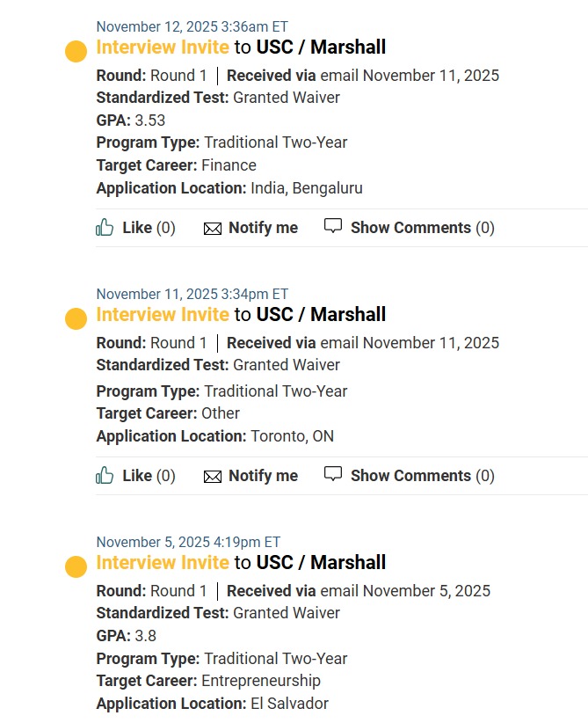Open "USC / Marshall" link in November 11 post
Viewport: 588px width, 723px height.
tap(321, 314)
